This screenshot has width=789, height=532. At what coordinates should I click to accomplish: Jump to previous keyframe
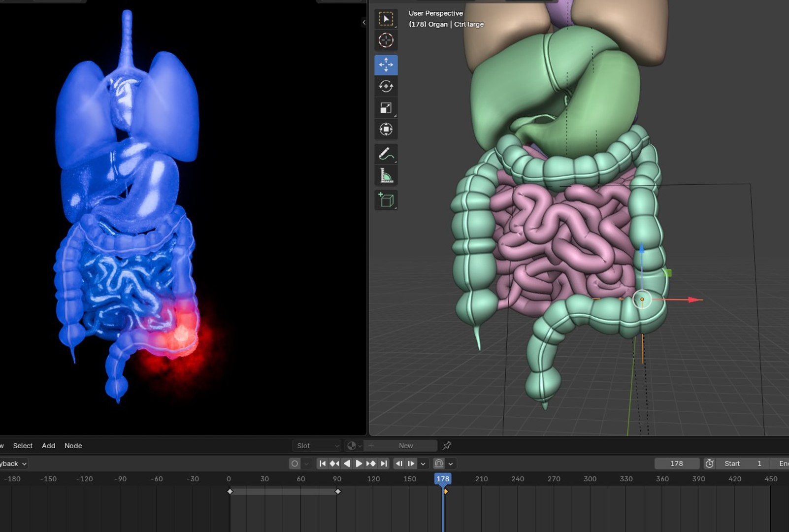[x=334, y=464]
